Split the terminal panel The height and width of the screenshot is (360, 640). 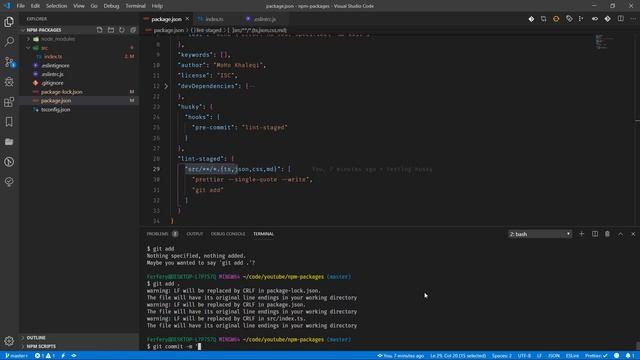click(595, 234)
